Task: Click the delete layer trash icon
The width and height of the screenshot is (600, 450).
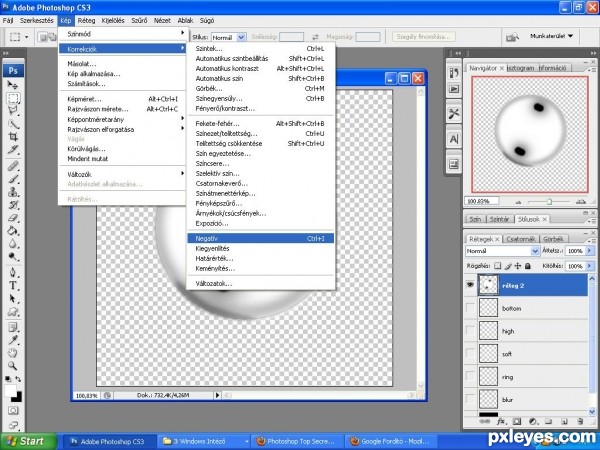Action: [x=580, y=421]
